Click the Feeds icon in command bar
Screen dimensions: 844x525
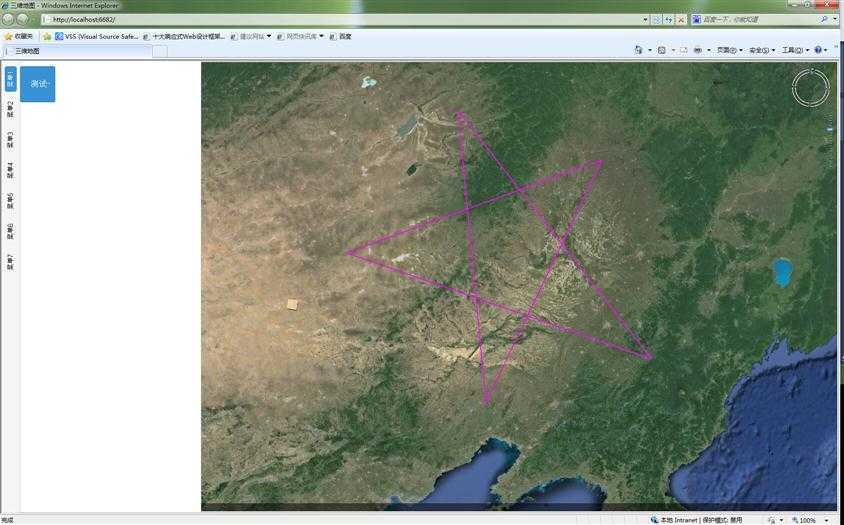[662, 50]
